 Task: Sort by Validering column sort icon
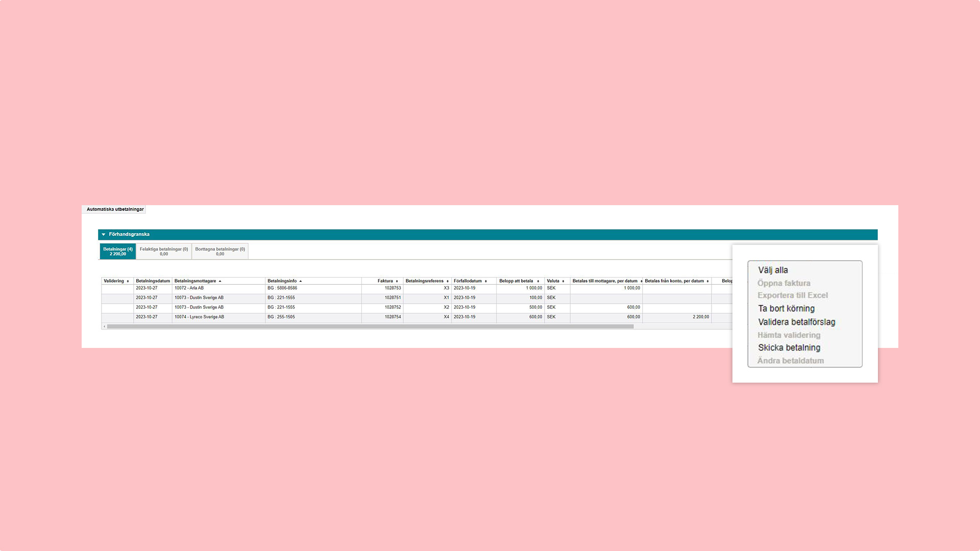[x=128, y=281]
